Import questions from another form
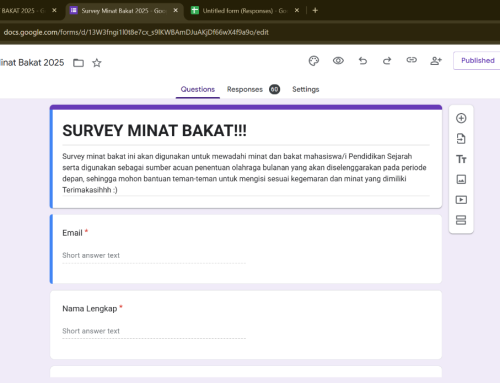Image resolution: width=500 pixels, height=383 pixels. coord(461,139)
